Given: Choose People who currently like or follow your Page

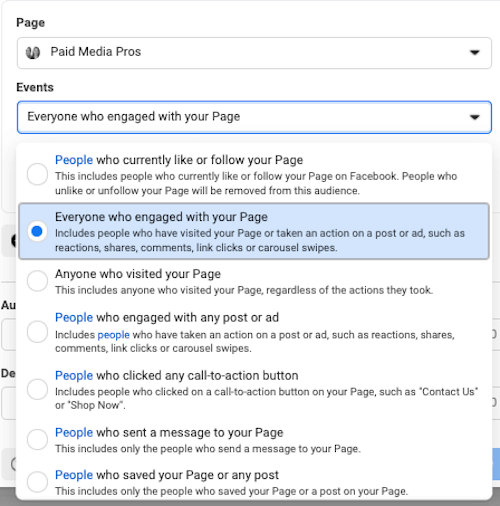Looking at the screenshot, I should (x=254, y=175).
